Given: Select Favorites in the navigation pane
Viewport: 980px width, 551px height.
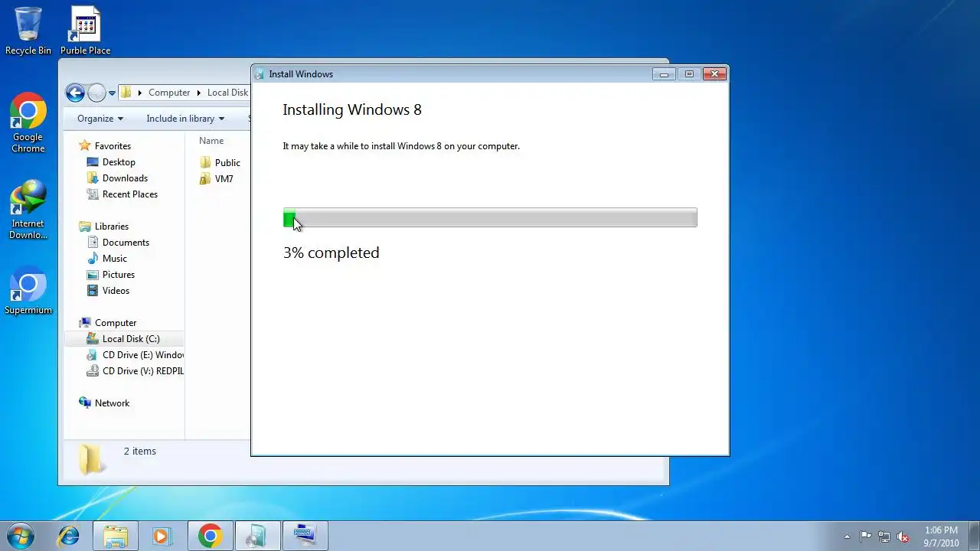Looking at the screenshot, I should point(113,146).
